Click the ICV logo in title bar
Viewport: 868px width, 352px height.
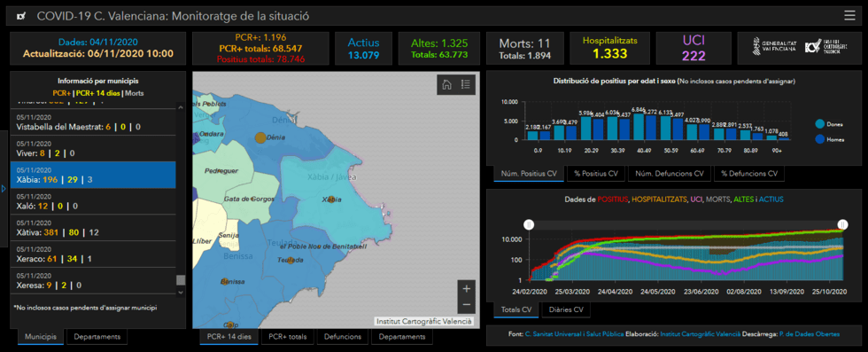point(21,17)
